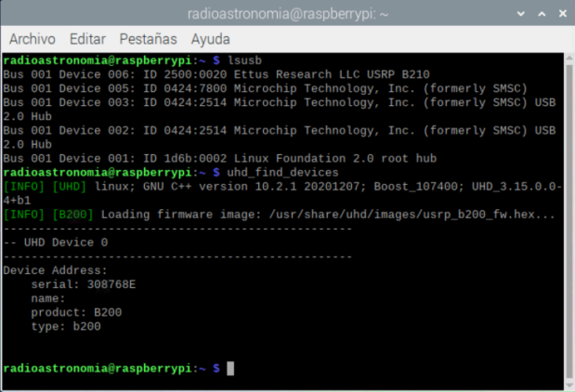Click the scrollbar up arrow

tap(569, 58)
